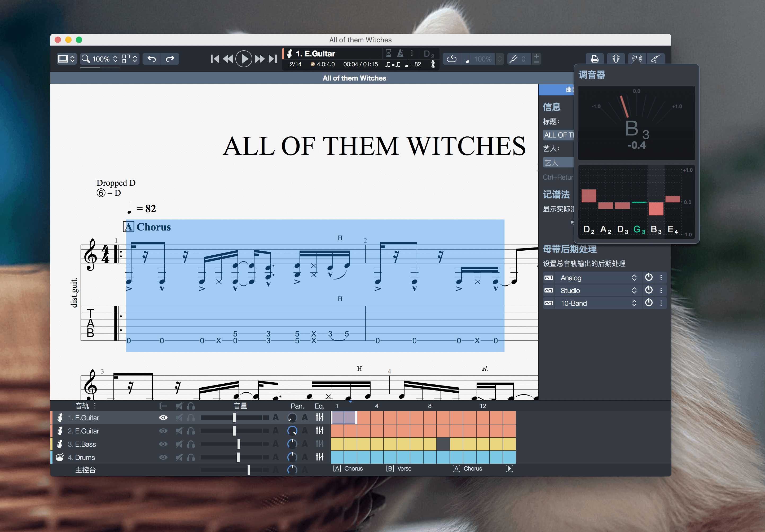The height and width of the screenshot is (532, 765).
Task: Undo the last action
Action: [152, 59]
